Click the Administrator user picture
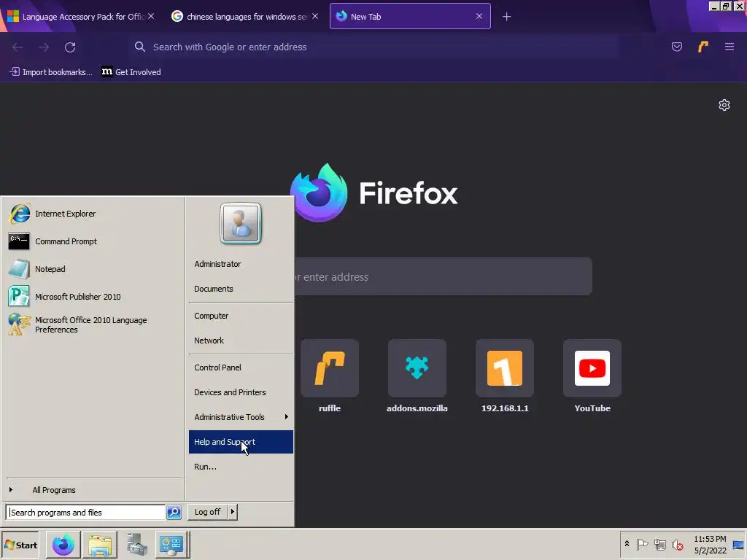The width and height of the screenshot is (747, 560). click(x=241, y=223)
